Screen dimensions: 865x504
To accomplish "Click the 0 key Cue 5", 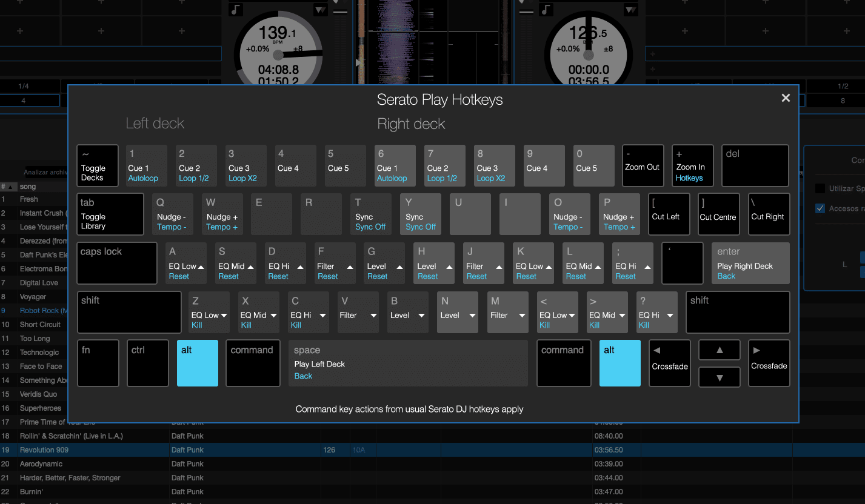I will tap(594, 165).
